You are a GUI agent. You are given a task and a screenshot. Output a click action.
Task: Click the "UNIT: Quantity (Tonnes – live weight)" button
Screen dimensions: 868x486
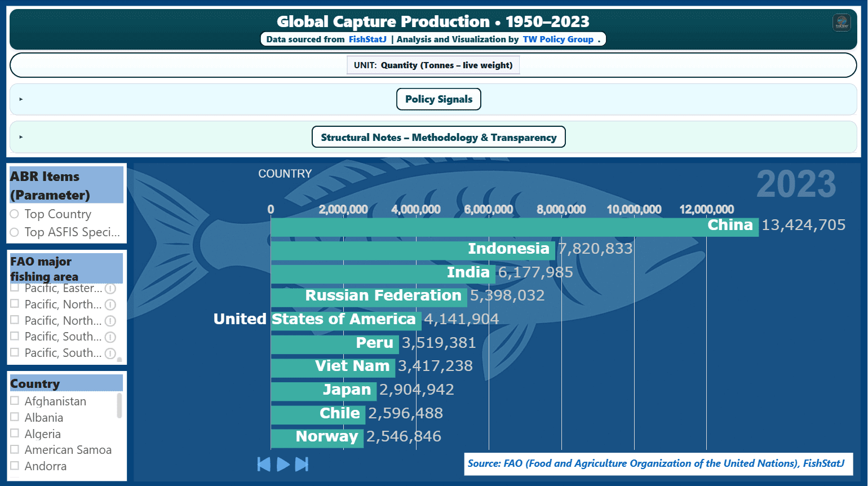click(x=433, y=65)
